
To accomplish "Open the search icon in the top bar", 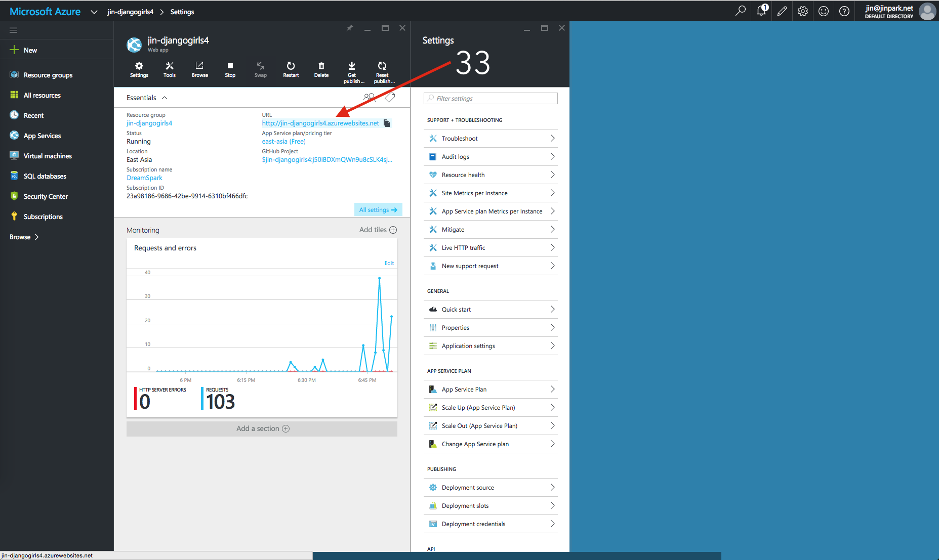I will (741, 11).
